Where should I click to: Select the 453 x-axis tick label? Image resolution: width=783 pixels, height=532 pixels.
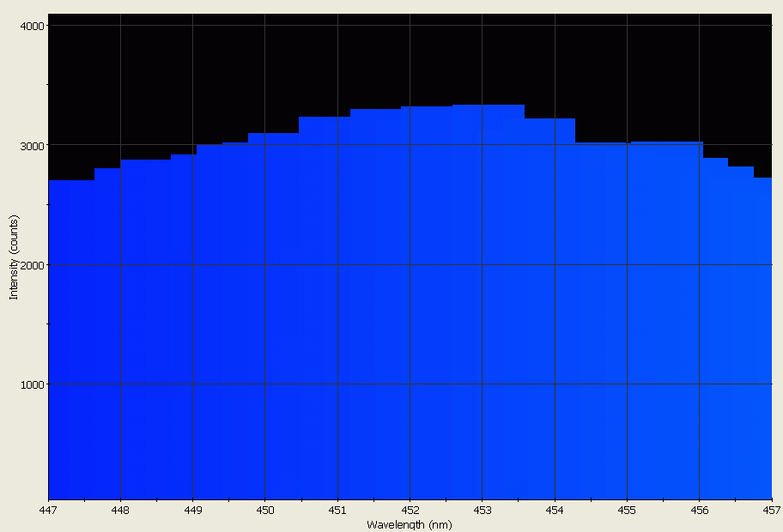pos(483,511)
